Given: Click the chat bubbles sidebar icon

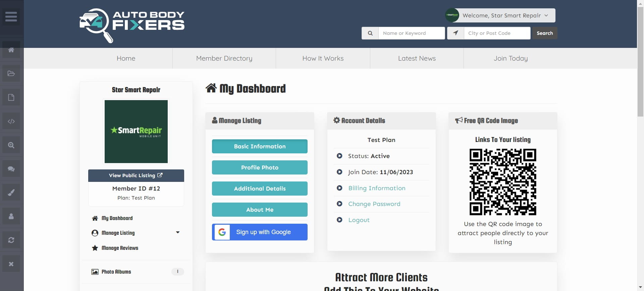Looking at the screenshot, I should click(11, 169).
